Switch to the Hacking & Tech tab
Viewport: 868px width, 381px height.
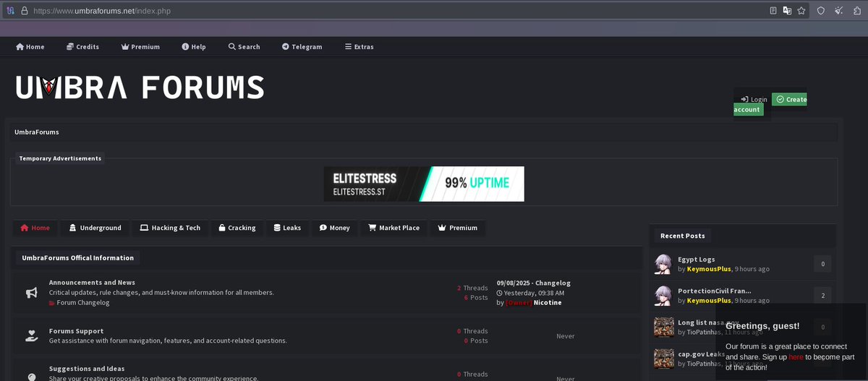coord(170,228)
